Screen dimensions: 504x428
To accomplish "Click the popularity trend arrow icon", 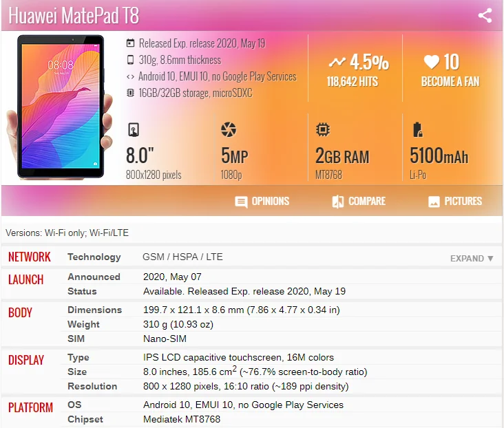I will 337,62.
